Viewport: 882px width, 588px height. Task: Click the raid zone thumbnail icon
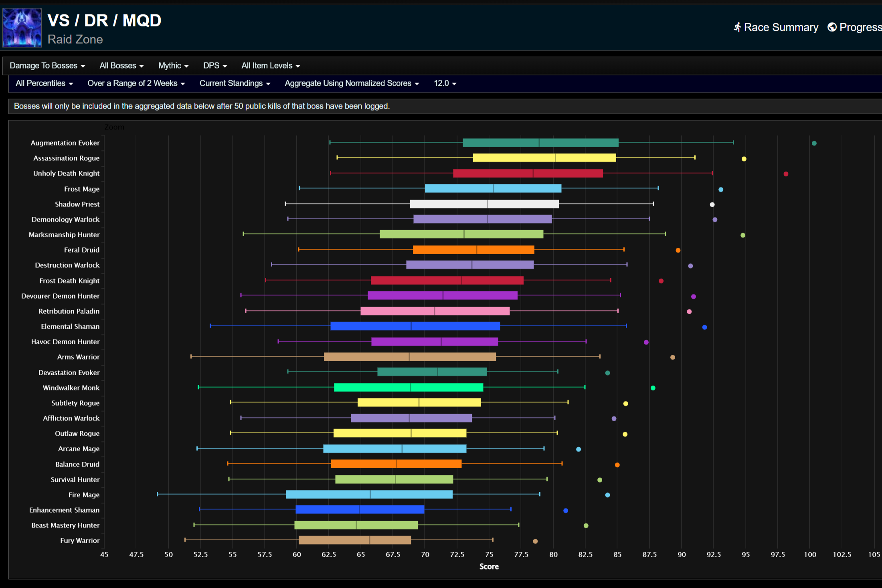pos(22,28)
